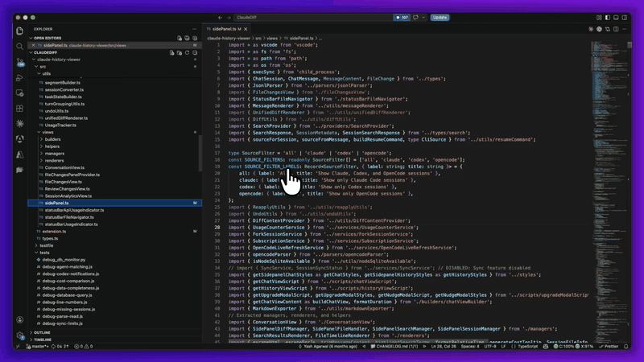Open the Manage gear icon in activity bar
The height and width of the screenshot is (362, 644).
(19, 335)
